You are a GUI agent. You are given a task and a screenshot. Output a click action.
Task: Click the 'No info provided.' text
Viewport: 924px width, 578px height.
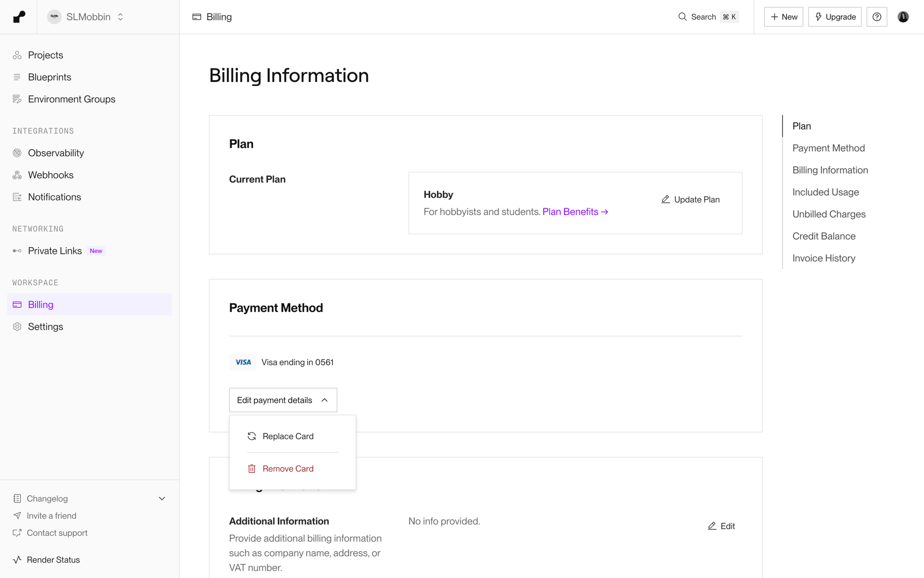(444, 521)
